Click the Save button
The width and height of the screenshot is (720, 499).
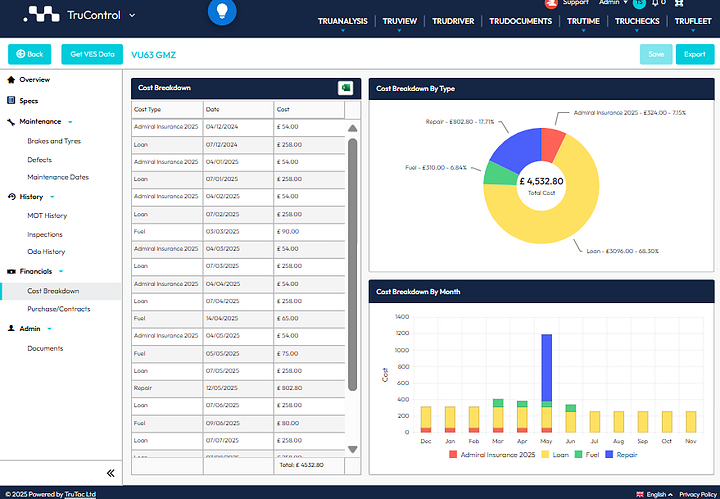(656, 54)
